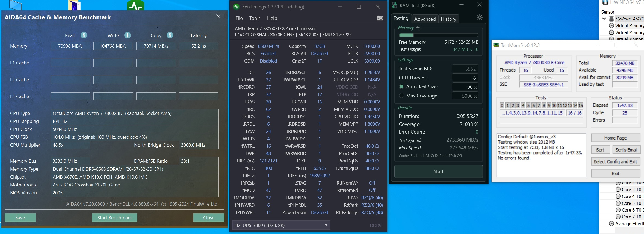This screenshot has height=234, width=644.
Task: Click TestMem5 Total 32470 MB value
Action: pos(625,63)
